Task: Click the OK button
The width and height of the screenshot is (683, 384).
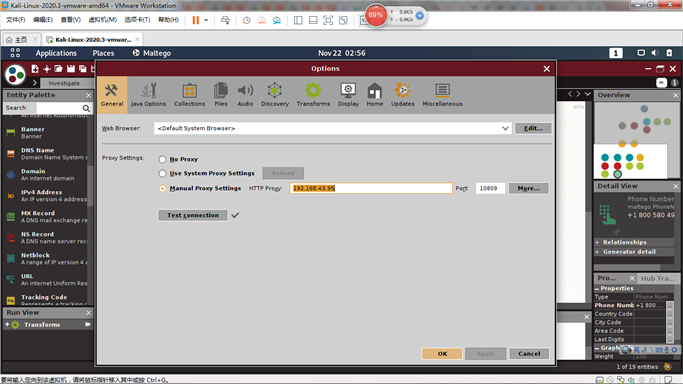Action: pos(442,354)
